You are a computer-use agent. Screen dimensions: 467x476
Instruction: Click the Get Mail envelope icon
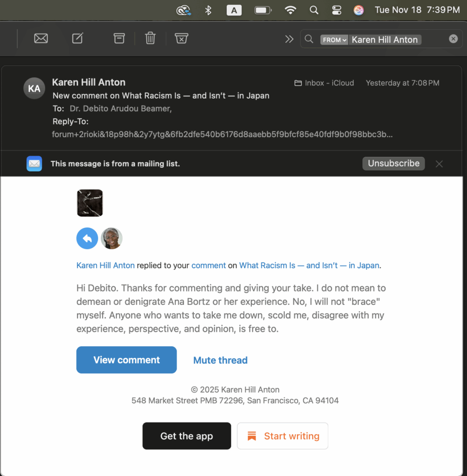pos(41,39)
